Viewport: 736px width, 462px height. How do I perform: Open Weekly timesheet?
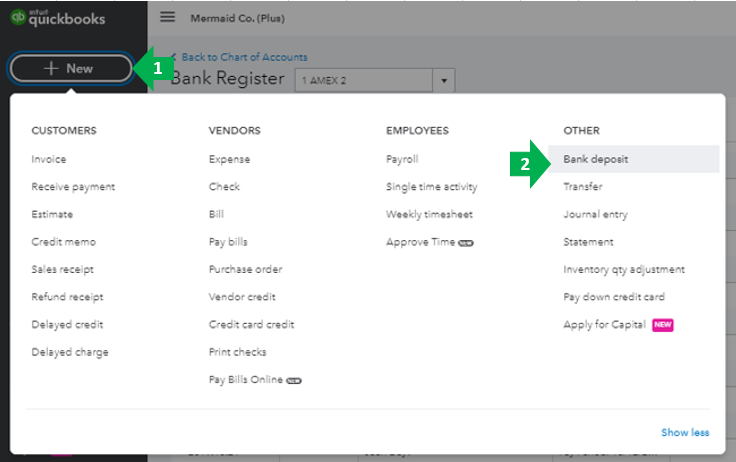tap(429, 215)
